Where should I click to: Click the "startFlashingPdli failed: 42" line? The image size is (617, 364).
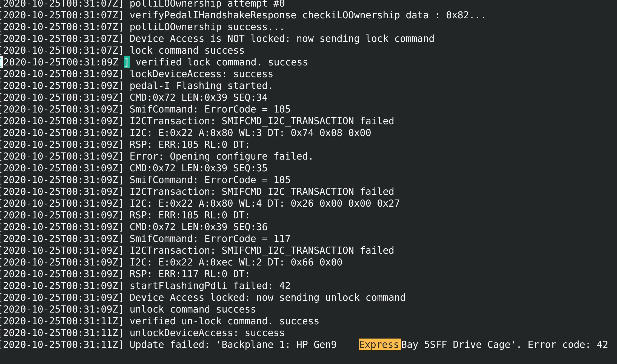click(x=210, y=286)
